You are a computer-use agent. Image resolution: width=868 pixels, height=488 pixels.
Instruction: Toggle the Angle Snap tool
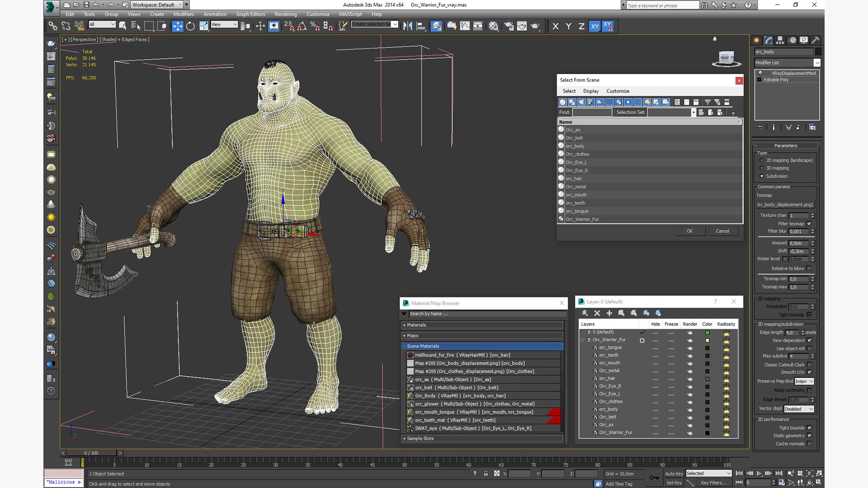(x=302, y=26)
